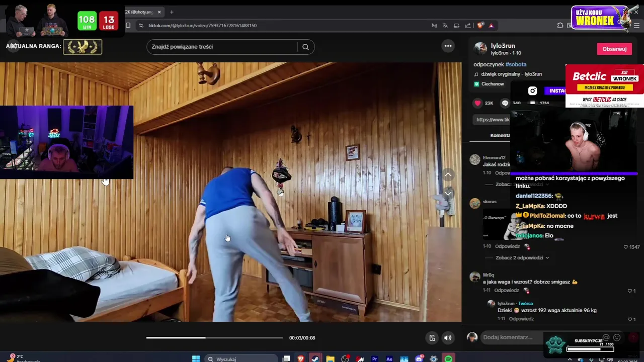Click the Betclic KOD WRONEK banner
The width and height of the screenshot is (644, 362).
click(x=604, y=86)
